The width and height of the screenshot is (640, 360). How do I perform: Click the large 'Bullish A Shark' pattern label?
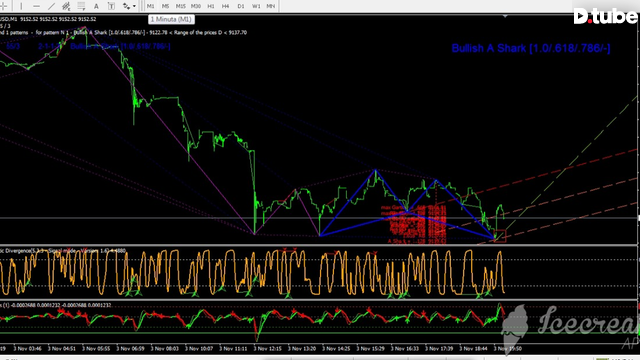point(531,48)
